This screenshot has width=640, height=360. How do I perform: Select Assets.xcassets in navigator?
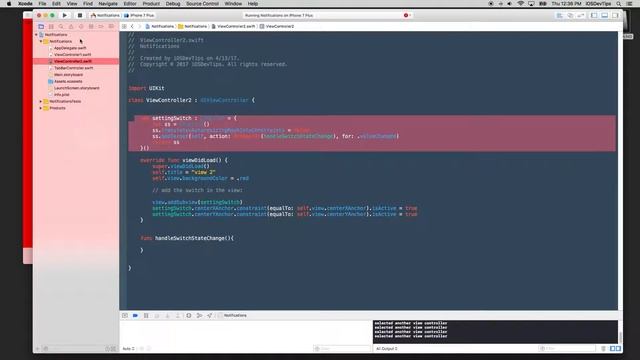coord(68,81)
